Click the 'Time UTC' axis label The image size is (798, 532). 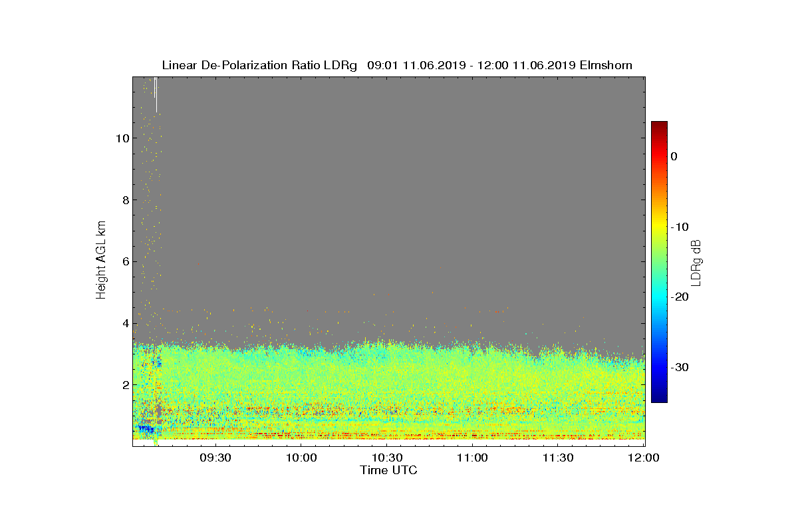tap(389, 470)
